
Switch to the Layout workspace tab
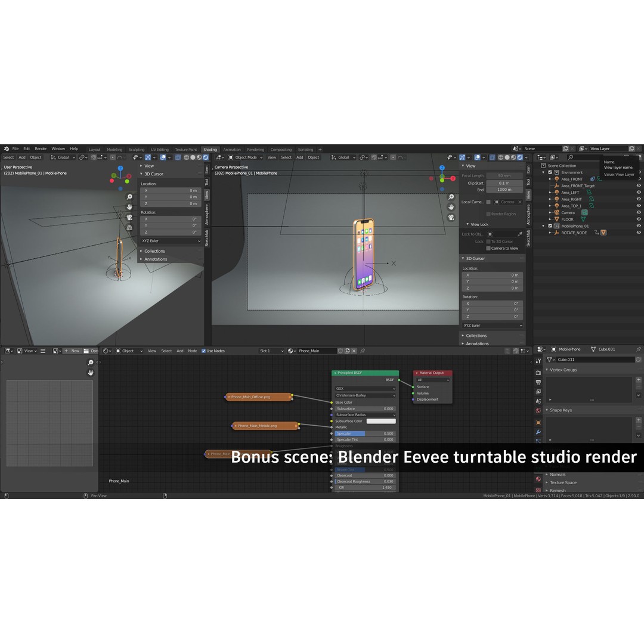coord(94,150)
